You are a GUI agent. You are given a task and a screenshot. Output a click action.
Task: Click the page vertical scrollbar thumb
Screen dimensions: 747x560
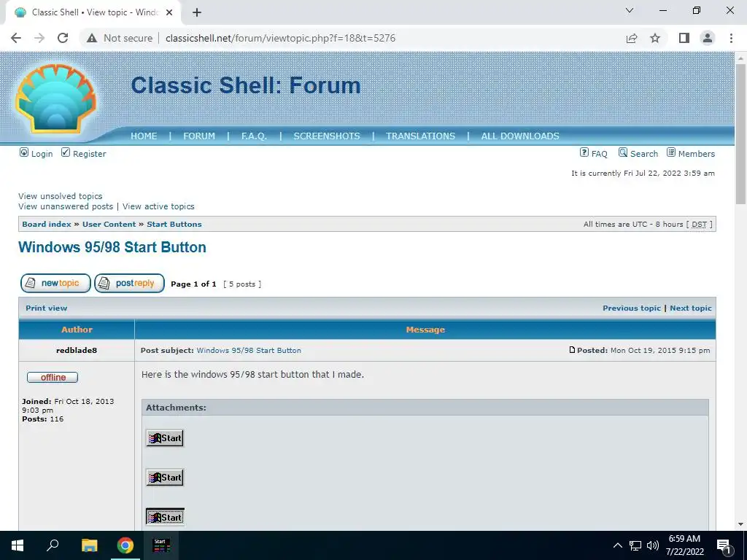pos(741,133)
